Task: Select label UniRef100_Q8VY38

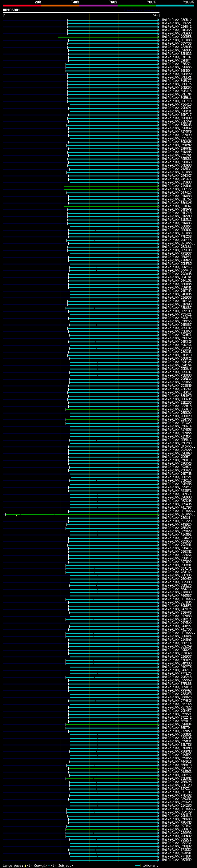Action: point(176,44)
